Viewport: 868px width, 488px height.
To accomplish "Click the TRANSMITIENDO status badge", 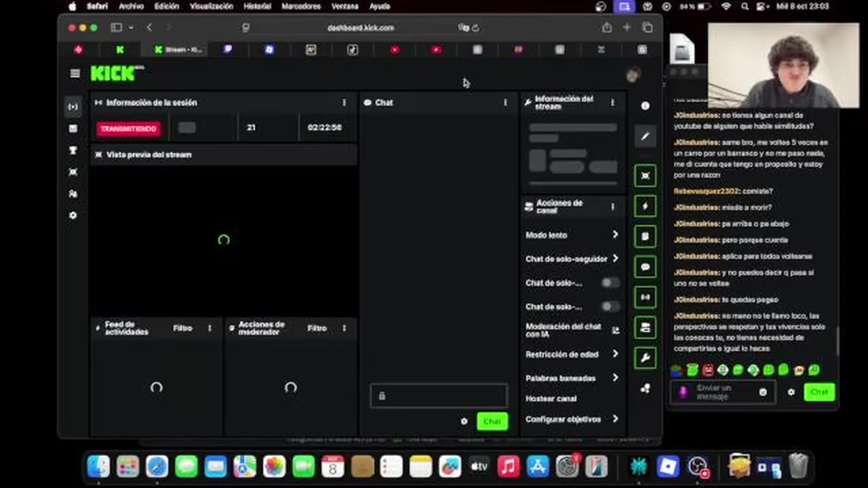I will click(x=129, y=128).
